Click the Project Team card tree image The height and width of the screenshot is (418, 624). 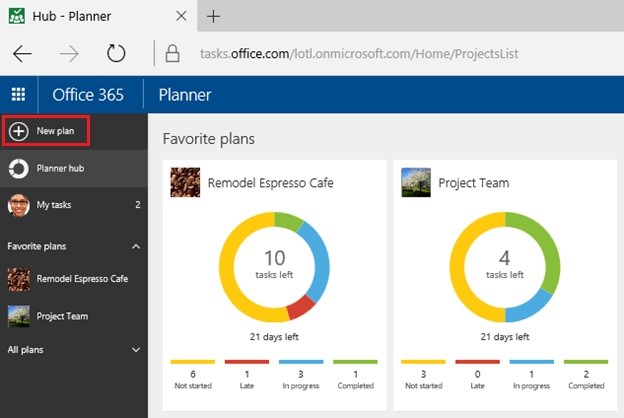[416, 182]
